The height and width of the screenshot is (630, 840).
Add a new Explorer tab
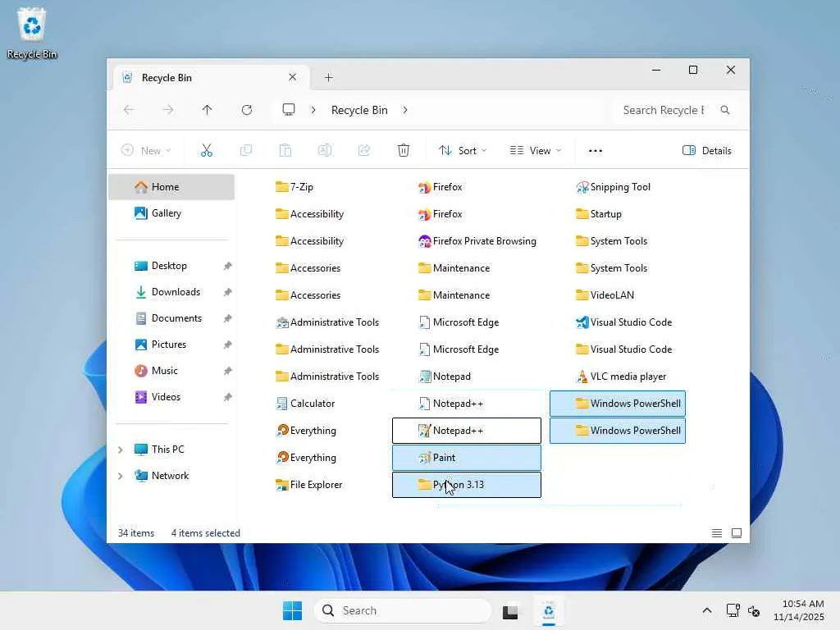[x=329, y=78]
